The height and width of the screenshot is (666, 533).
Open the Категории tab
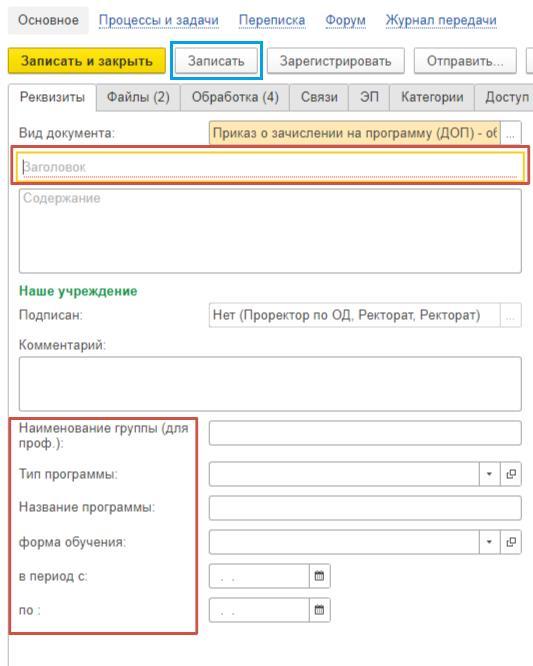point(432,97)
